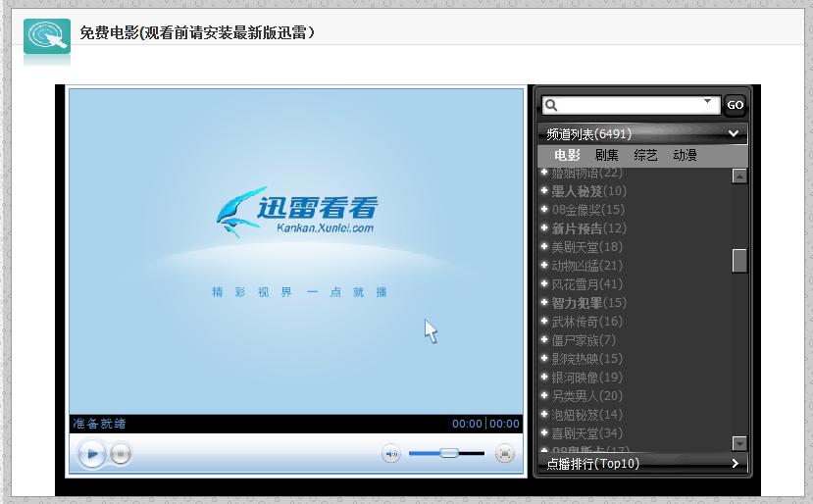Click the 免费电影 page heading text
813x504 pixels.
tap(197, 33)
